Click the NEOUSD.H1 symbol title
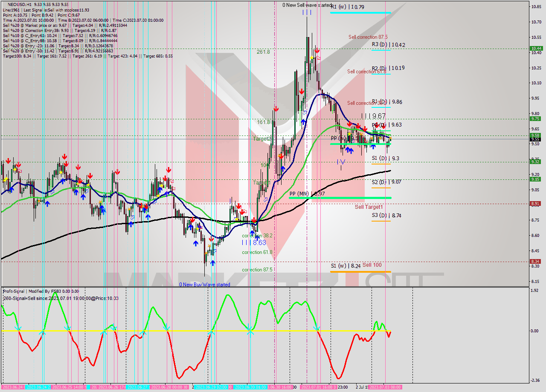Image resolution: width=546 pixels, height=392 pixels. pos(19,4)
